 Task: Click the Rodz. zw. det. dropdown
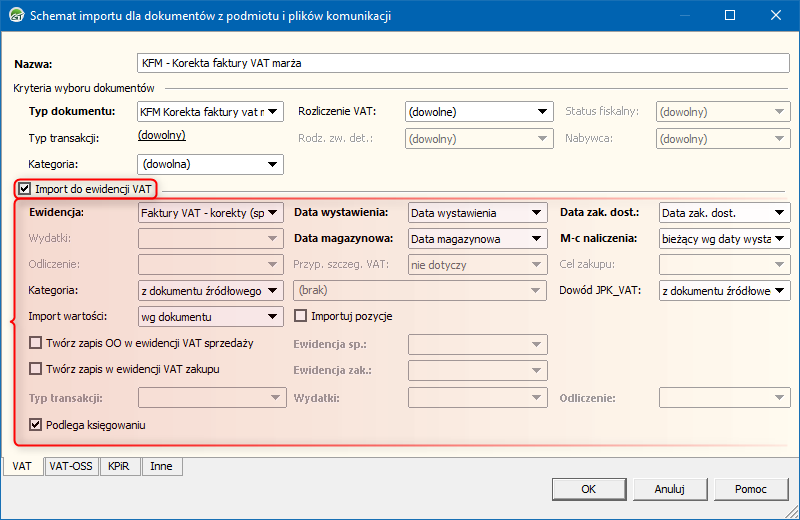(x=479, y=139)
